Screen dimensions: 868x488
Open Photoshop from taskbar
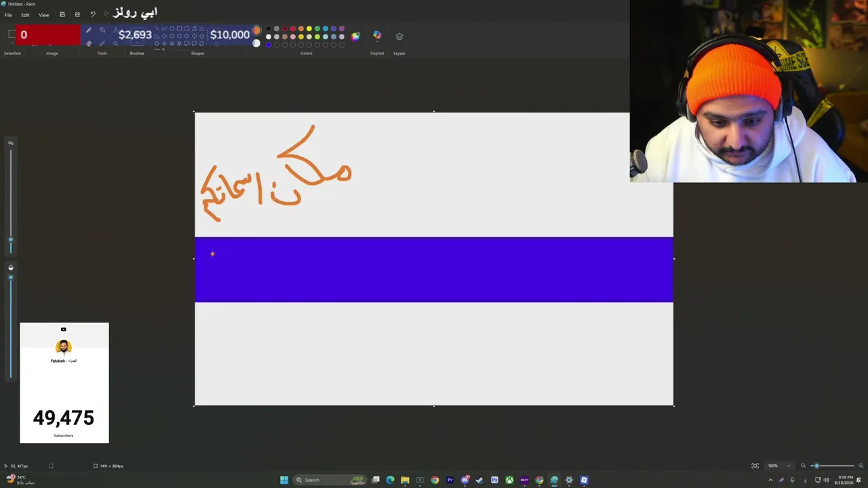(x=494, y=480)
